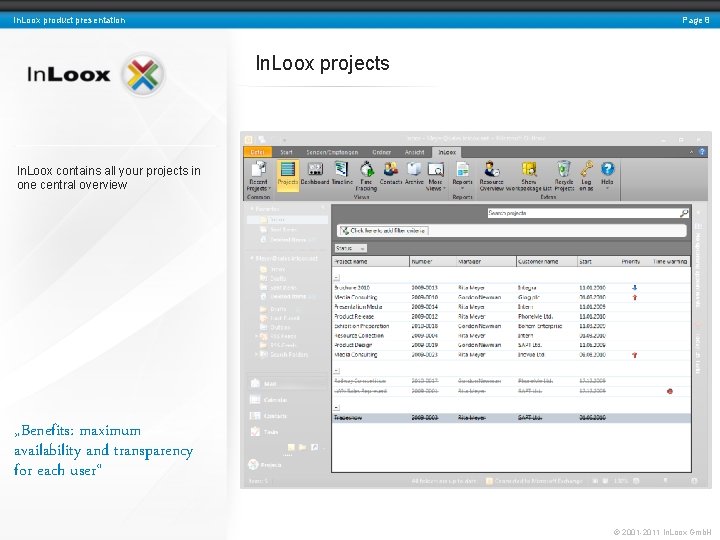Select the Product Design project

click(511, 345)
